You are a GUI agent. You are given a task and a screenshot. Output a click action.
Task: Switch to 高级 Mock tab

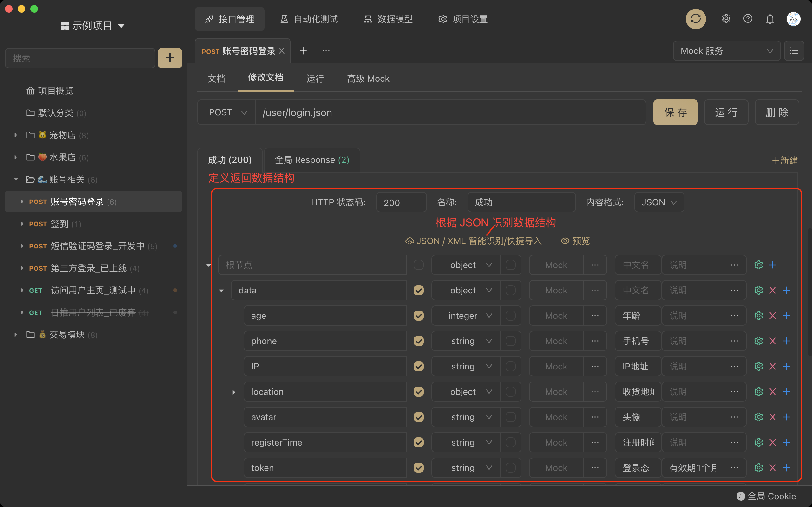(368, 79)
